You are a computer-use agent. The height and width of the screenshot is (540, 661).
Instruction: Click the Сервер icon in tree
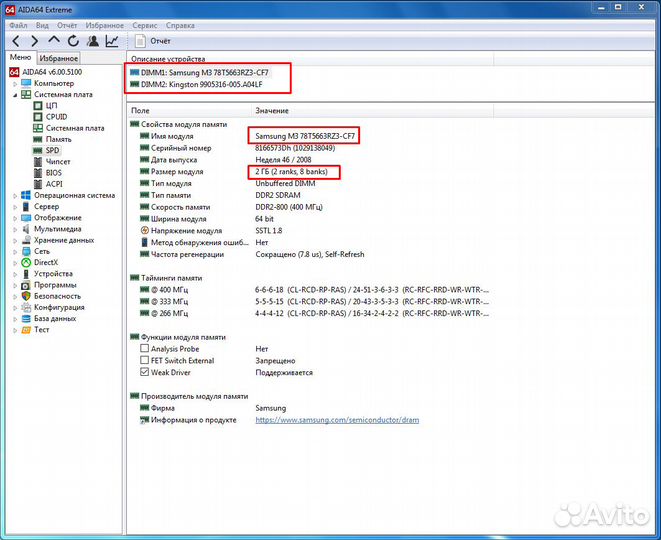click(x=26, y=207)
